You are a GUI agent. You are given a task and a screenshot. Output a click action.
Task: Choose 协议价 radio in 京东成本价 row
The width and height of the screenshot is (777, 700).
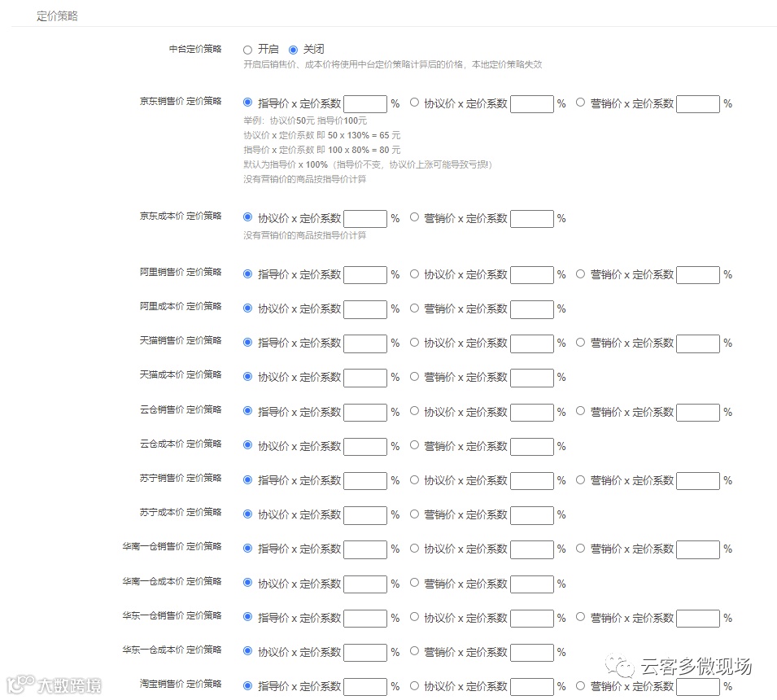(x=248, y=217)
